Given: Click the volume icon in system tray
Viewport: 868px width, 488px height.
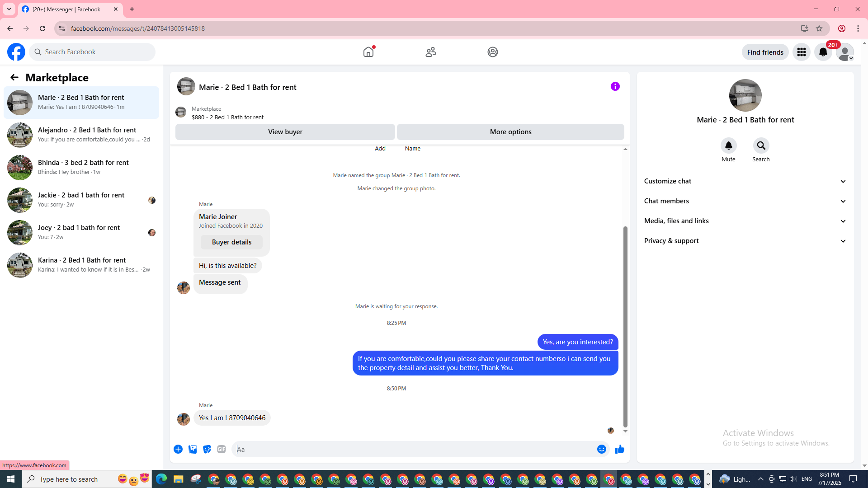Looking at the screenshot, I should pos(793,479).
